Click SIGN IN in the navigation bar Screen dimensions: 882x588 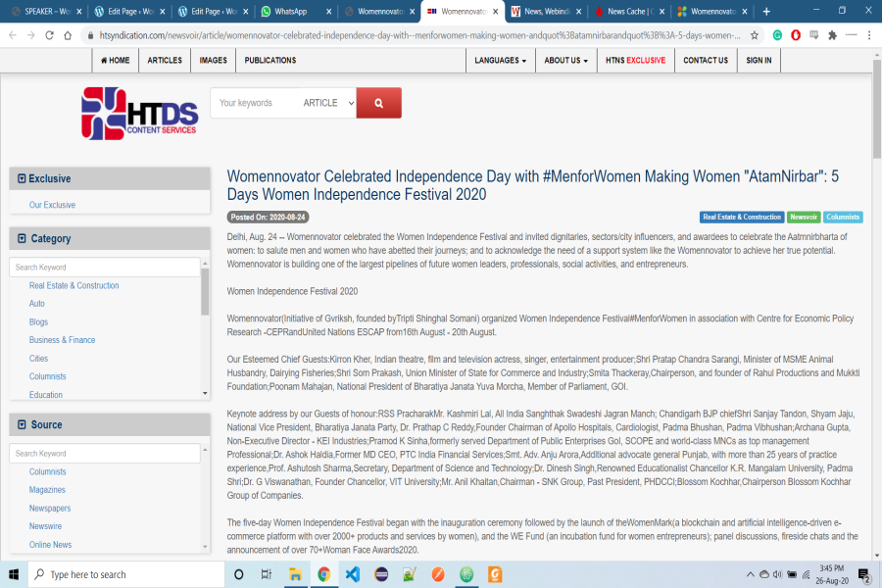pos(759,60)
